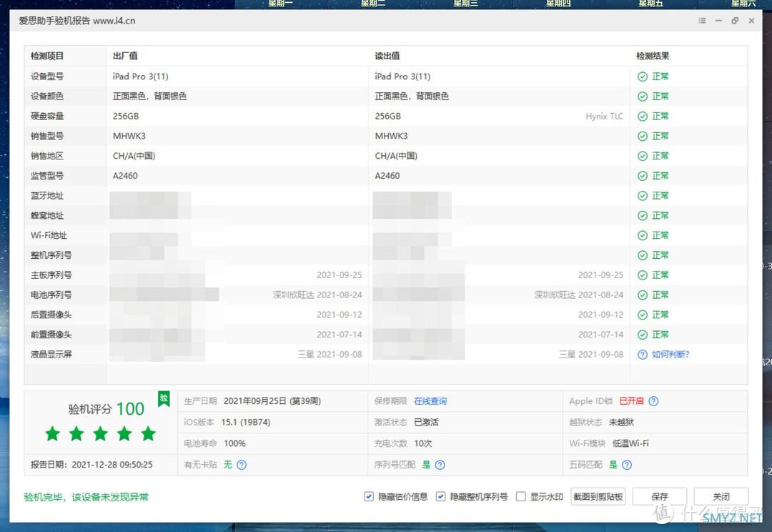Click the green 验 badge near the score

[x=164, y=398]
